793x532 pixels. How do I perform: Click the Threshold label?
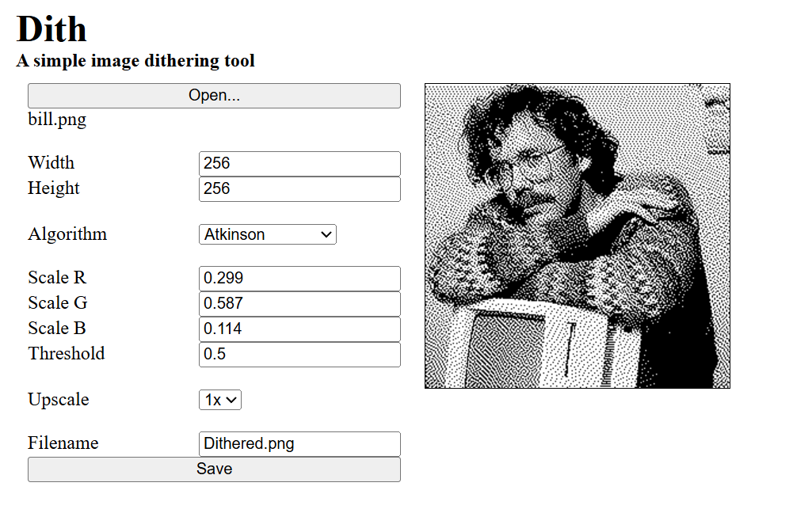67,354
